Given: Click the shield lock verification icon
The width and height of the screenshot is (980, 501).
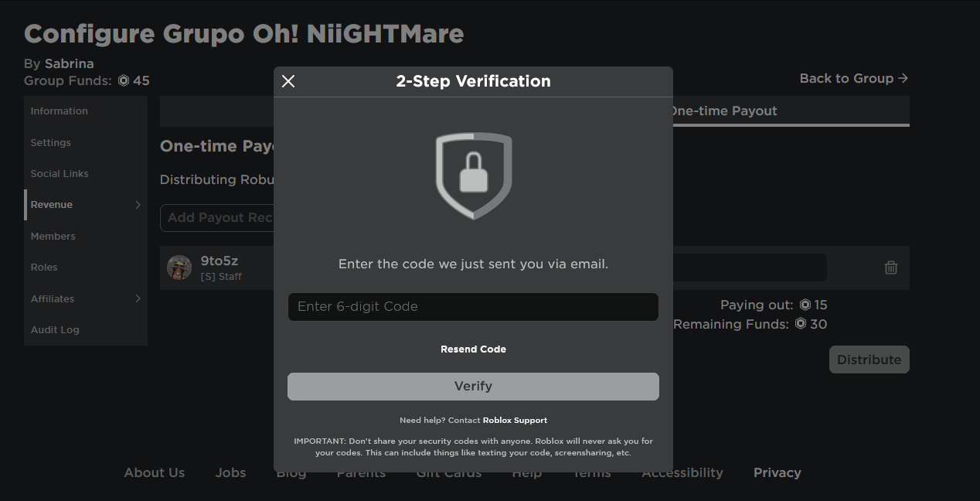Looking at the screenshot, I should click(x=473, y=175).
